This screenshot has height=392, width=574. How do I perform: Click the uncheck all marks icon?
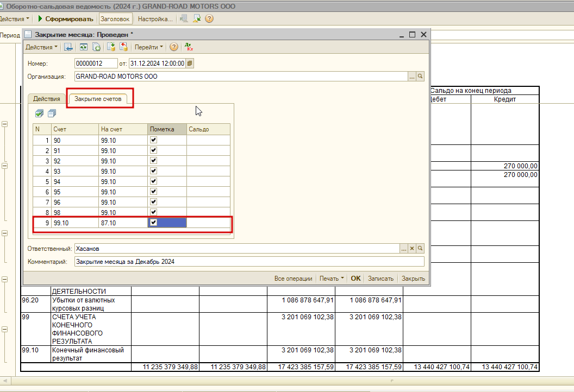(52, 113)
